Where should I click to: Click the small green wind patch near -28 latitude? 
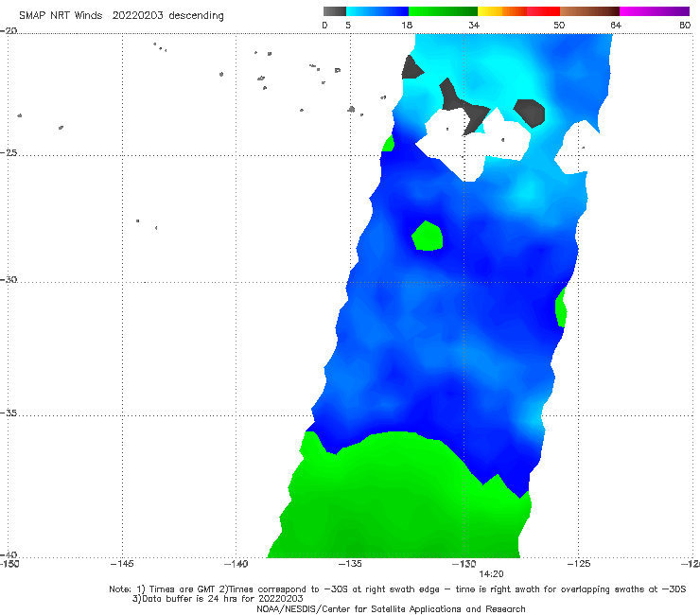(x=428, y=236)
